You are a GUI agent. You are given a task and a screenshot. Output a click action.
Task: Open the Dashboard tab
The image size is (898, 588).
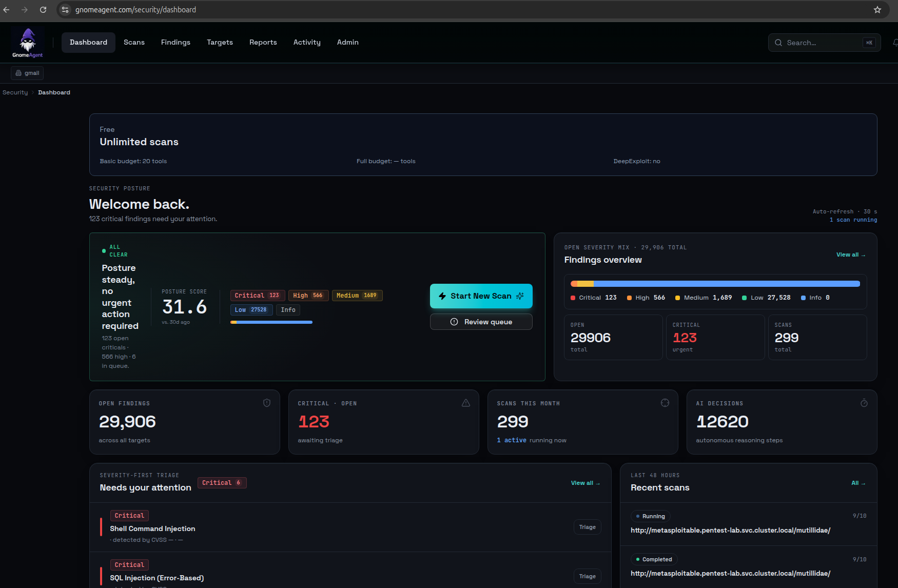pyautogui.click(x=88, y=43)
